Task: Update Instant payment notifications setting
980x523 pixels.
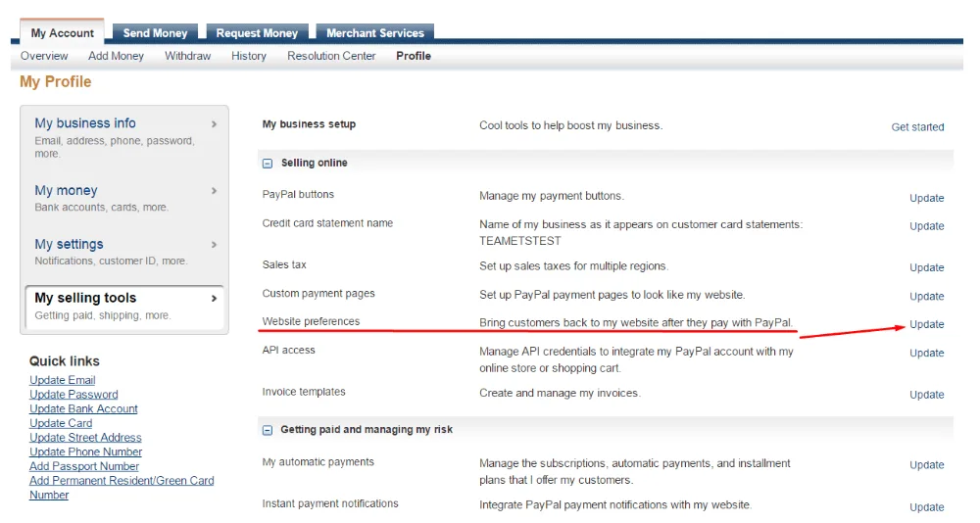Action: (x=926, y=507)
